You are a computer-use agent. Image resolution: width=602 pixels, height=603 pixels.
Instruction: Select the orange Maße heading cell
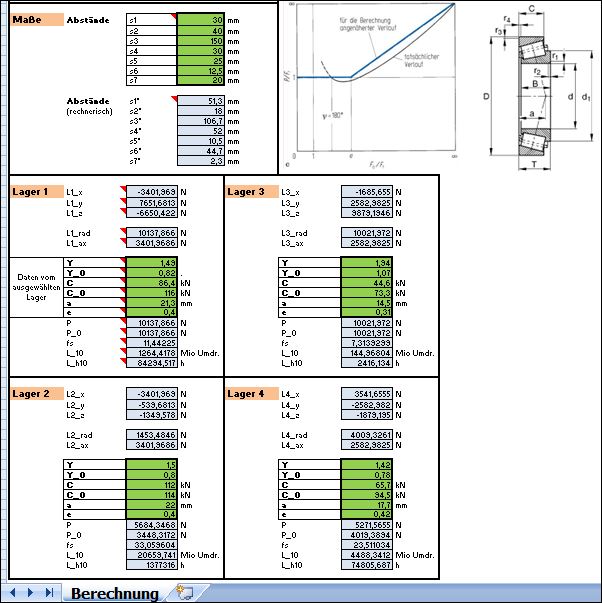[x=35, y=20]
